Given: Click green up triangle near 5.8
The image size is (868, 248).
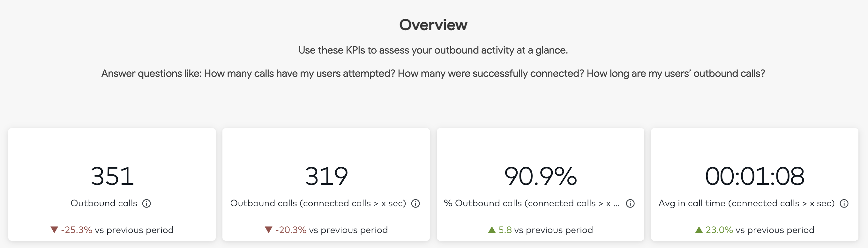Looking at the screenshot, I should (x=492, y=230).
